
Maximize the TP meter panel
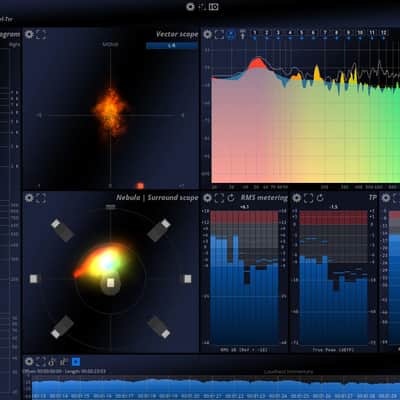point(308,198)
